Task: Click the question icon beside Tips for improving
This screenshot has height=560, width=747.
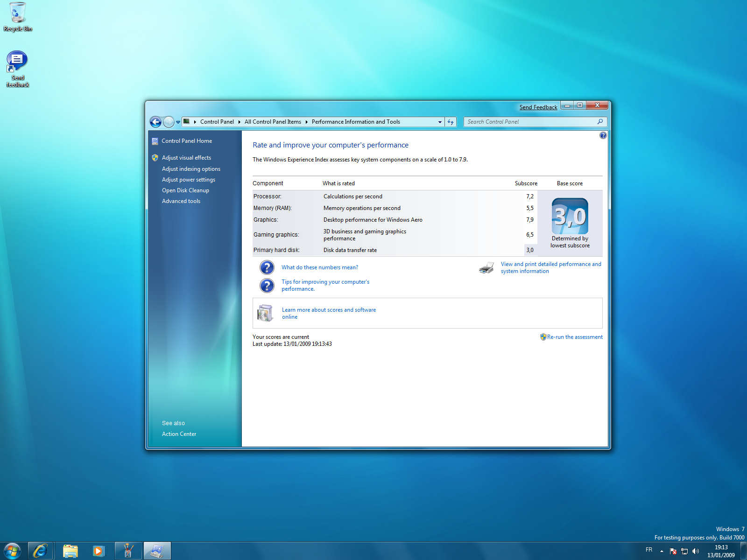Action: (x=267, y=285)
